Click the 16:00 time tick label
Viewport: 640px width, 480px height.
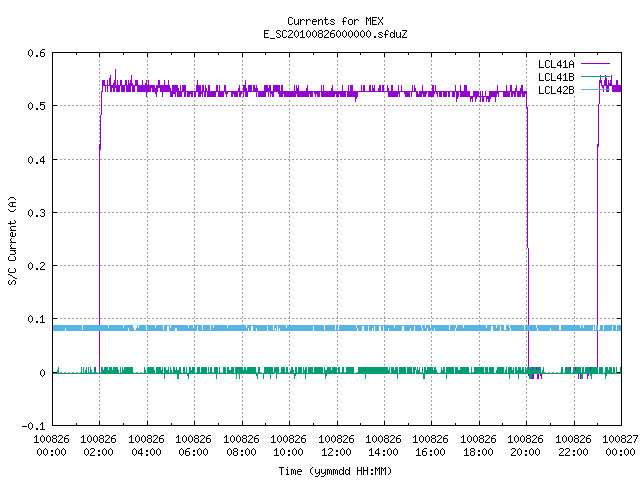[x=430, y=452]
